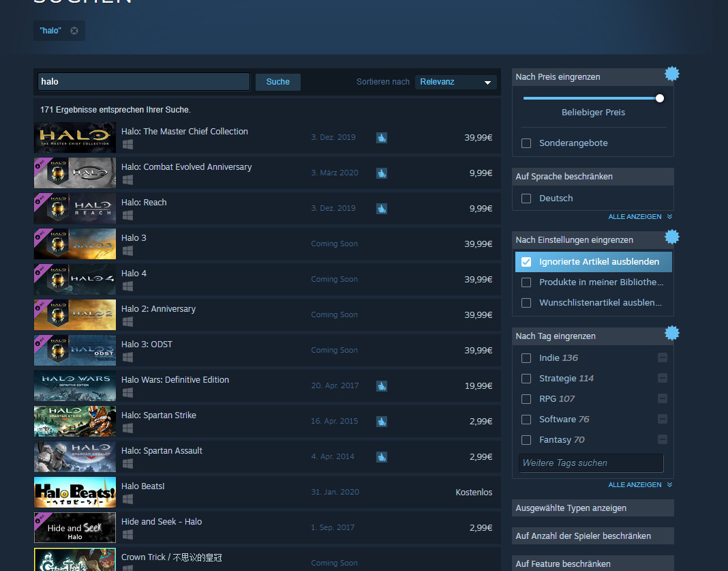Image resolution: width=728 pixels, height=571 pixels.
Task: Expand all tags with ALLE ANZEIGEN
Action: coord(640,484)
